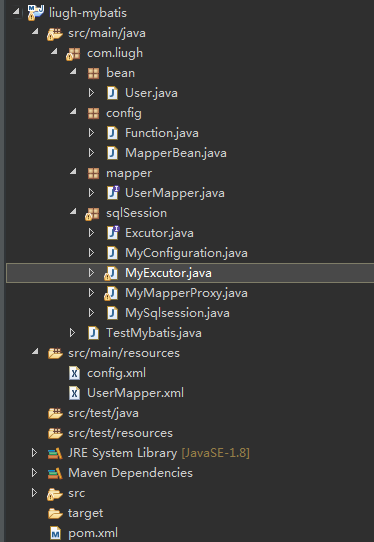This screenshot has height=542, width=374.
Task: Collapse the src/main/java folder
Action: click(x=35, y=32)
